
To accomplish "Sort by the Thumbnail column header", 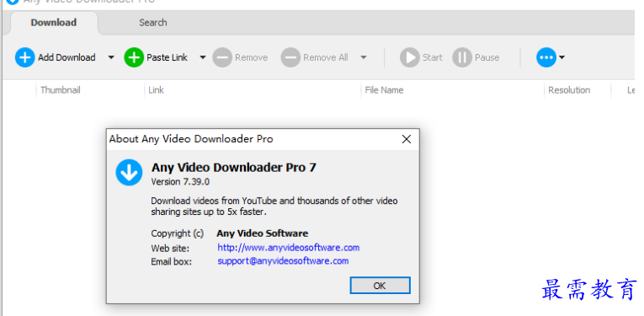I will [61, 90].
